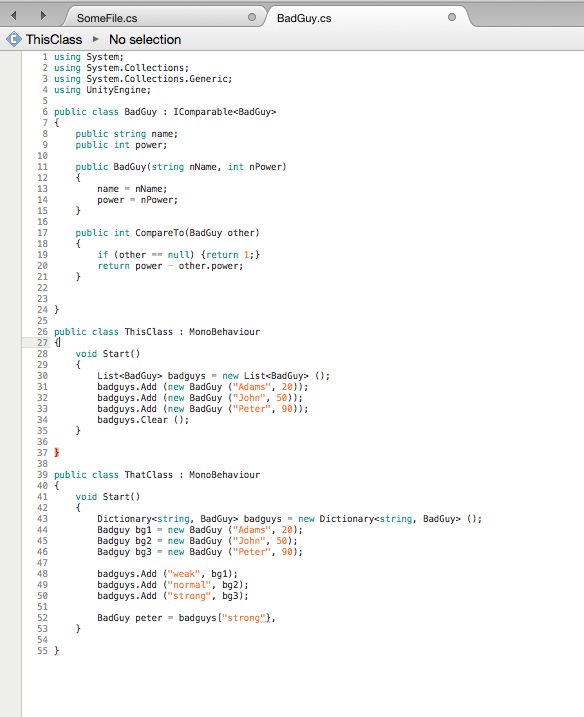Click the blue class icon beside ThisClass

14,39
